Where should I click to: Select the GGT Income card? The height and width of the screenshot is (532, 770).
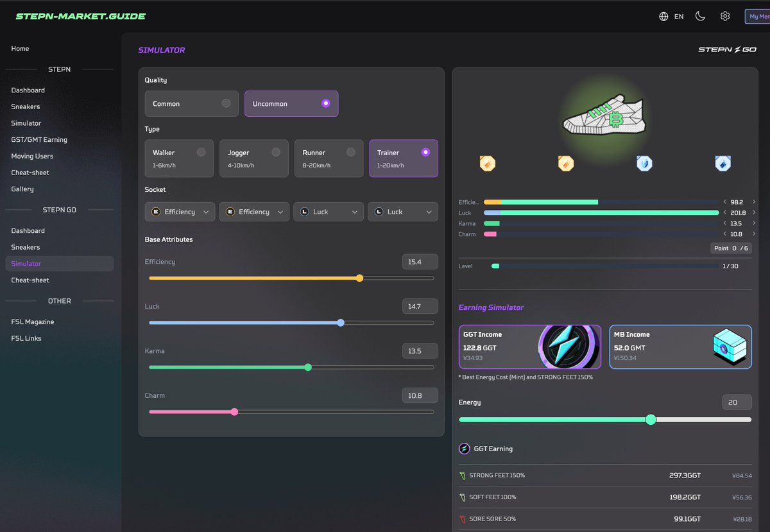pos(530,347)
